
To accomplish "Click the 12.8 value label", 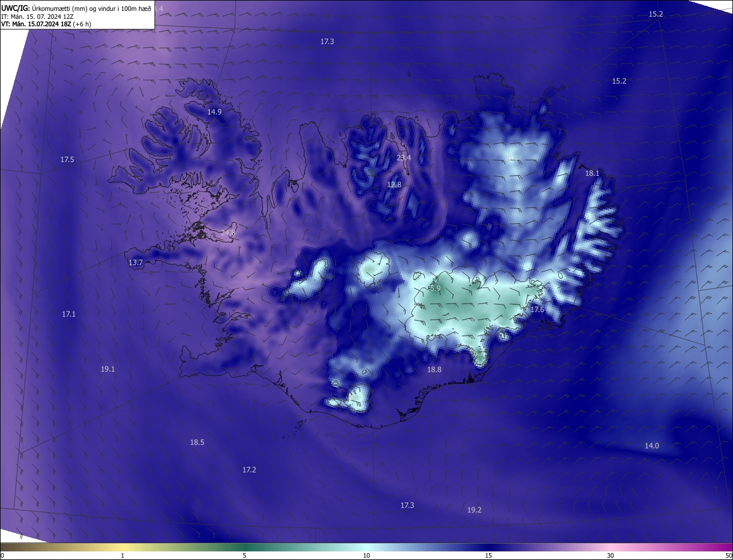I will [394, 184].
